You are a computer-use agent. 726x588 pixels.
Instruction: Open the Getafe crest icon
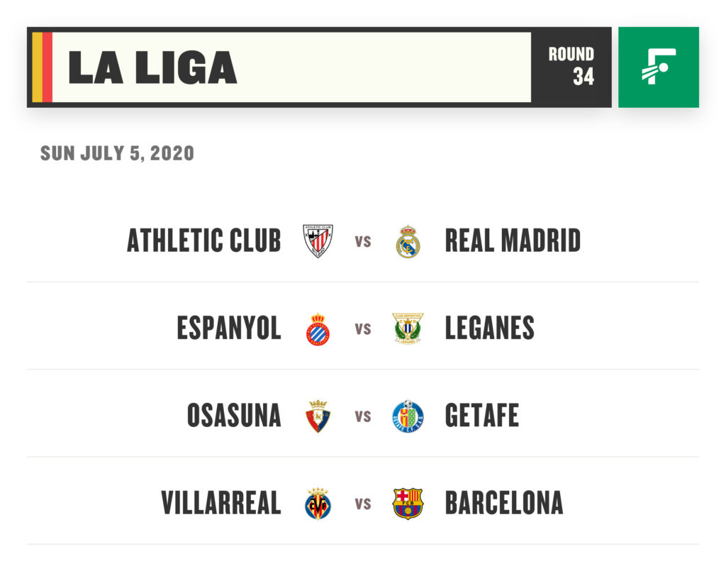click(x=408, y=416)
